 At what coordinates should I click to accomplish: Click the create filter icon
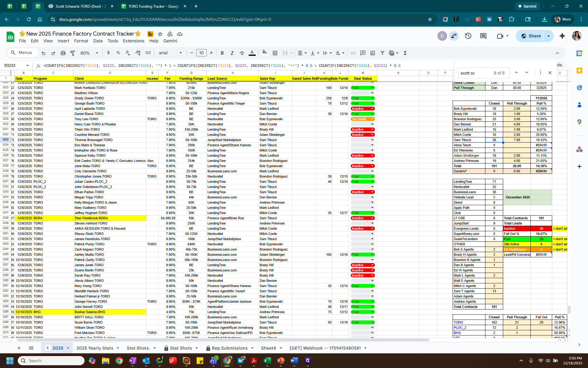click(382, 53)
